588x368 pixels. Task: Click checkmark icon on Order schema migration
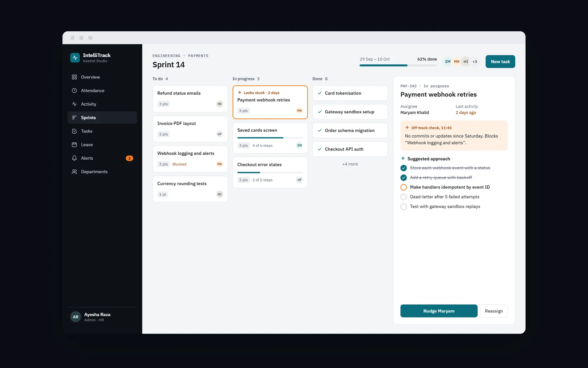coord(320,130)
